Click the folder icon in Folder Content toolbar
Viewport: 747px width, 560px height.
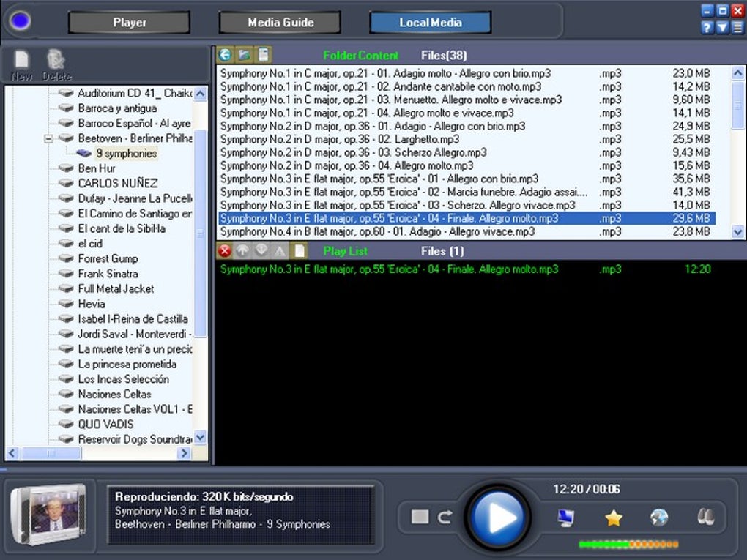point(245,55)
